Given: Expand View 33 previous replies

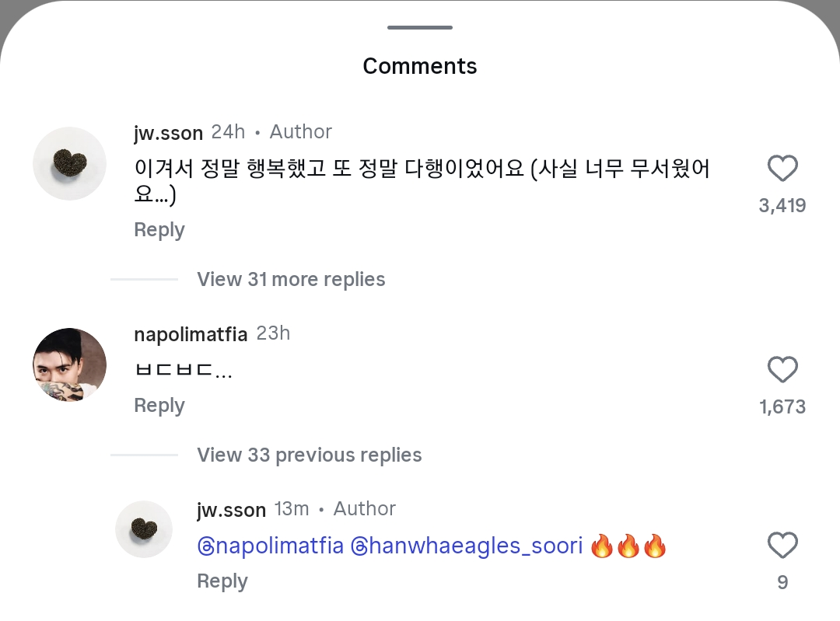Looking at the screenshot, I should (309, 455).
